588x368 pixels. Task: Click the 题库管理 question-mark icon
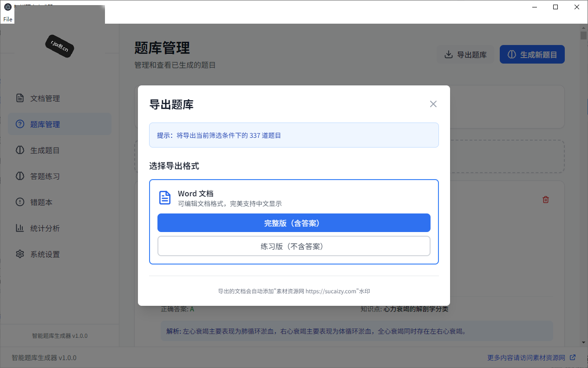[x=20, y=124]
